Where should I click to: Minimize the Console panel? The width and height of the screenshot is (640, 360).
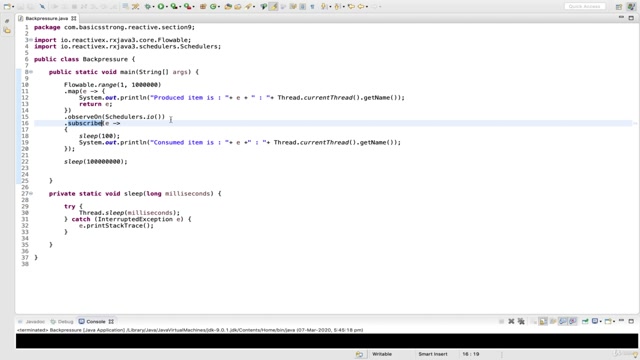pyautogui.click(x=622, y=321)
